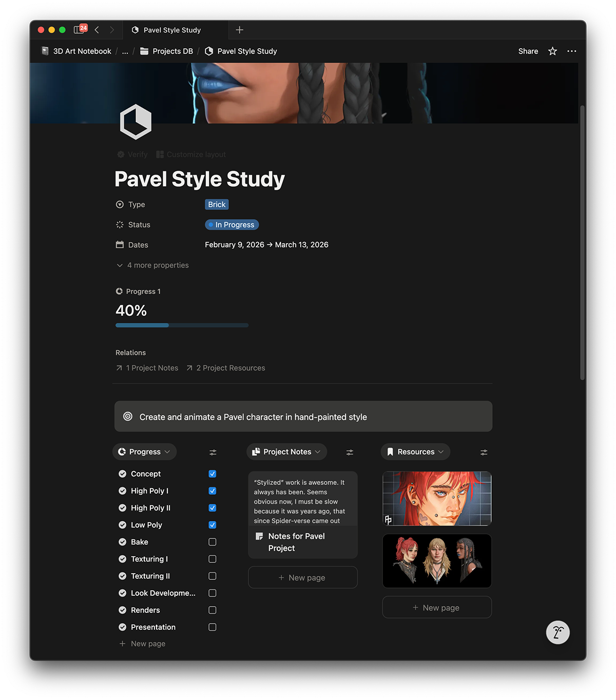Uncheck the Concept checkbox
The image size is (616, 700).
(213, 474)
